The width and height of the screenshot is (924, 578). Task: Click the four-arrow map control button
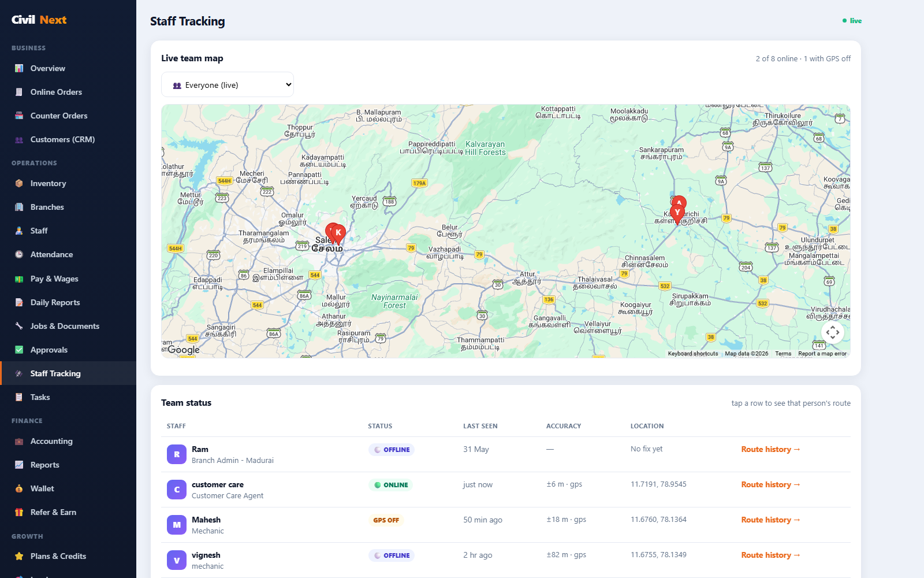[x=833, y=332]
